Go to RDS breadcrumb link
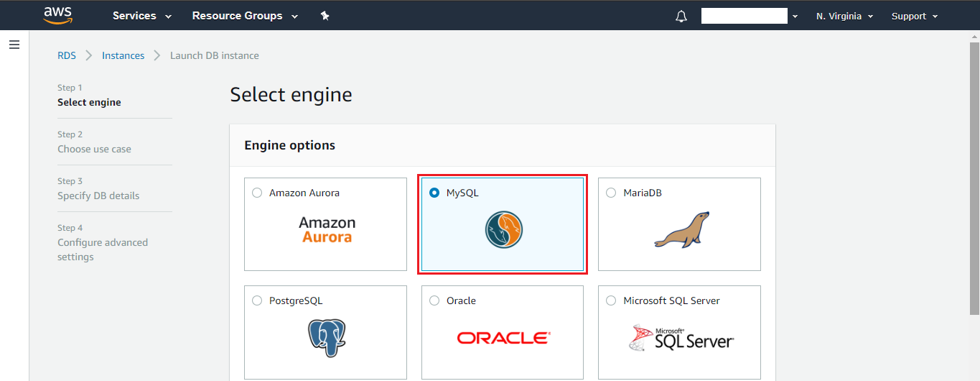This screenshot has width=980, height=381. 67,55
